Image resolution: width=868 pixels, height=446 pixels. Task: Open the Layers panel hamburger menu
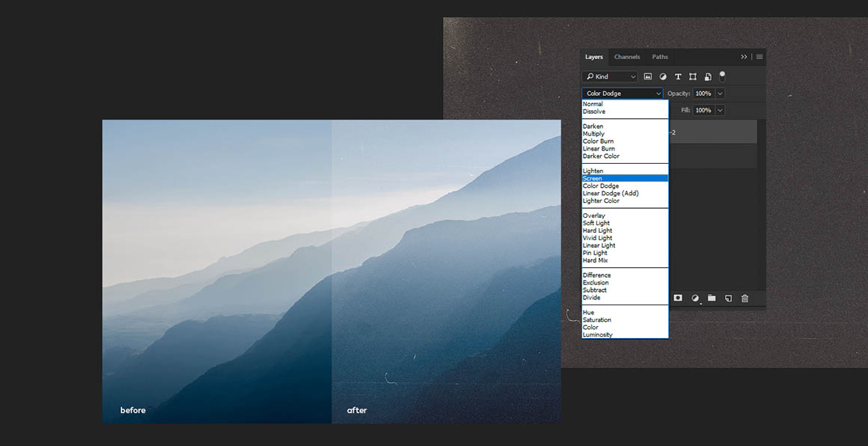[x=759, y=57]
